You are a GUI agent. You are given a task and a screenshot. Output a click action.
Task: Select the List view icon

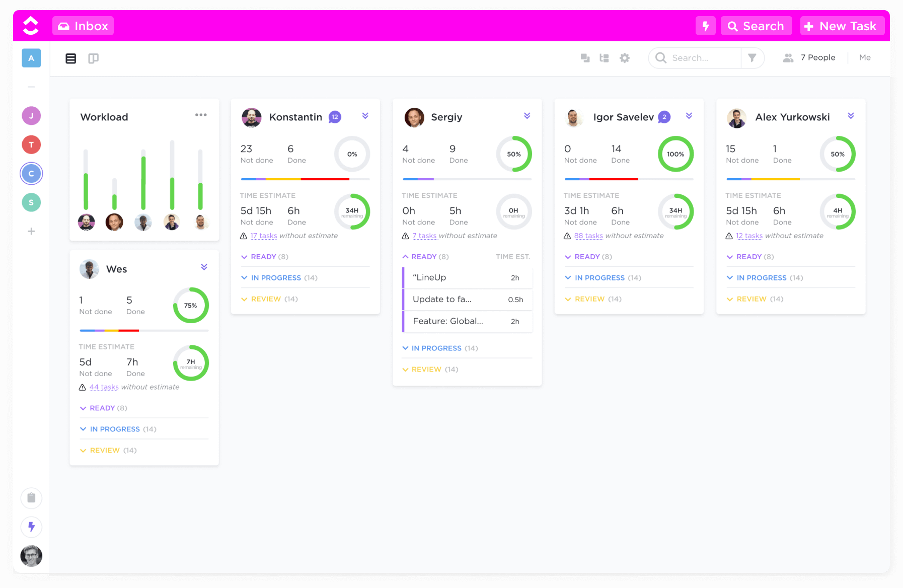coord(70,58)
